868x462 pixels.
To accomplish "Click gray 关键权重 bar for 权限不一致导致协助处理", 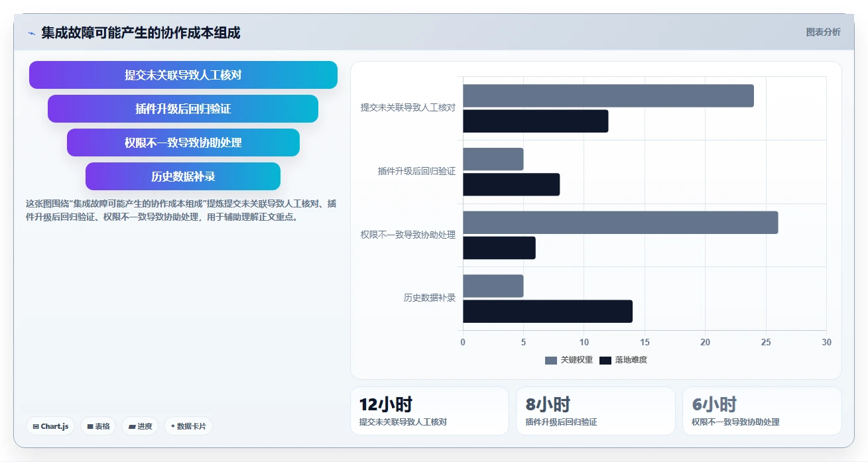I will click(x=620, y=223).
